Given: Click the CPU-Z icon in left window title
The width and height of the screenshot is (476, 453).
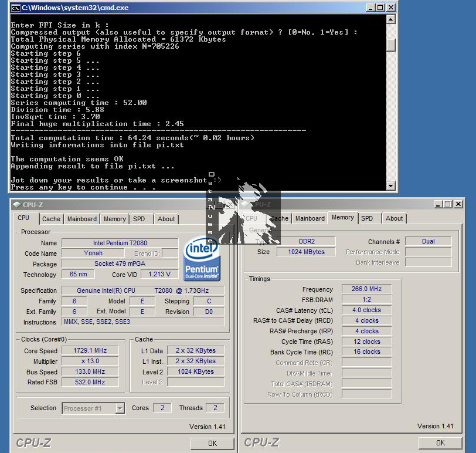Looking at the screenshot, I should (17, 205).
